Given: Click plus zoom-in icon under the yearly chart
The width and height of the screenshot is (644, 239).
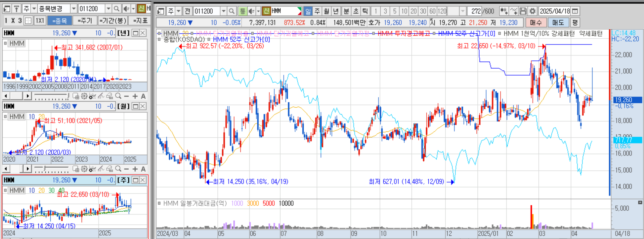Looking at the screenshot, I should point(135,96).
